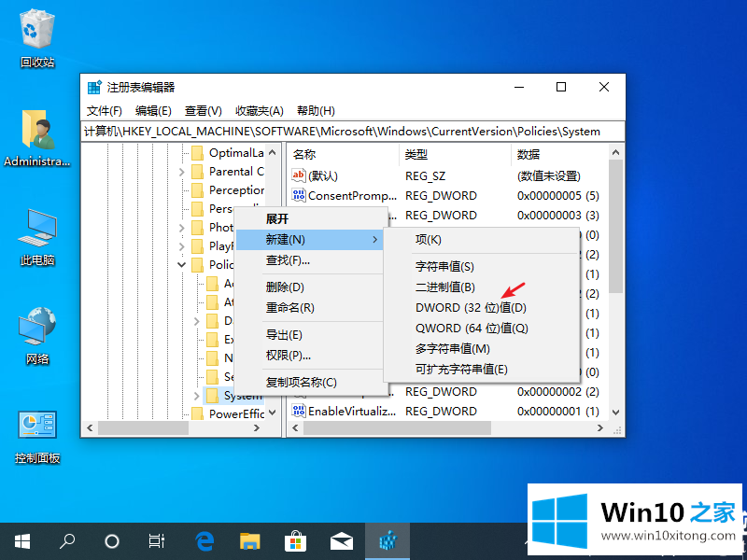Click the 数据 column header

point(559,154)
